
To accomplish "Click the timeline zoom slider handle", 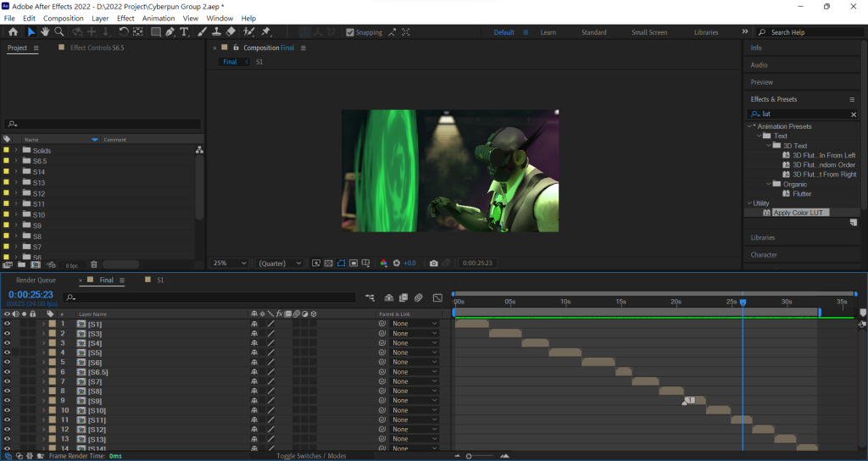I will [x=469, y=456].
